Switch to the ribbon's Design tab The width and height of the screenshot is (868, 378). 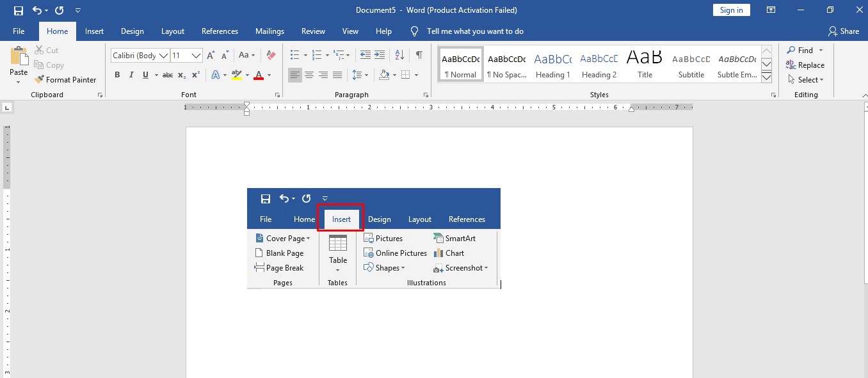(x=133, y=31)
